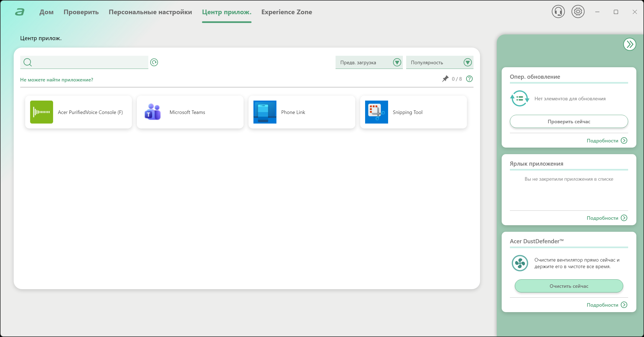Click the Проверить сейчас button
644x337 pixels.
(x=569, y=121)
